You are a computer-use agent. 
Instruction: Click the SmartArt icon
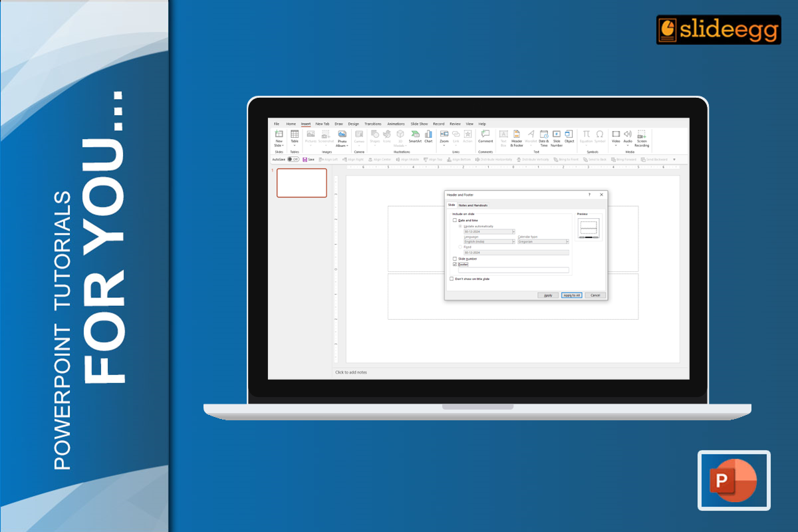(x=414, y=135)
